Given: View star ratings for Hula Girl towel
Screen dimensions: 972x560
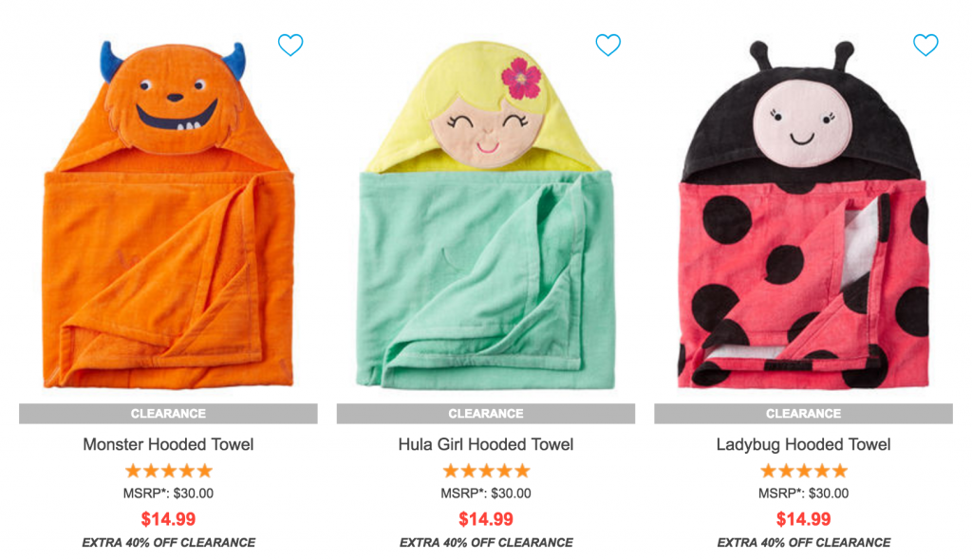Looking at the screenshot, I should pyautogui.click(x=486, y=472).
